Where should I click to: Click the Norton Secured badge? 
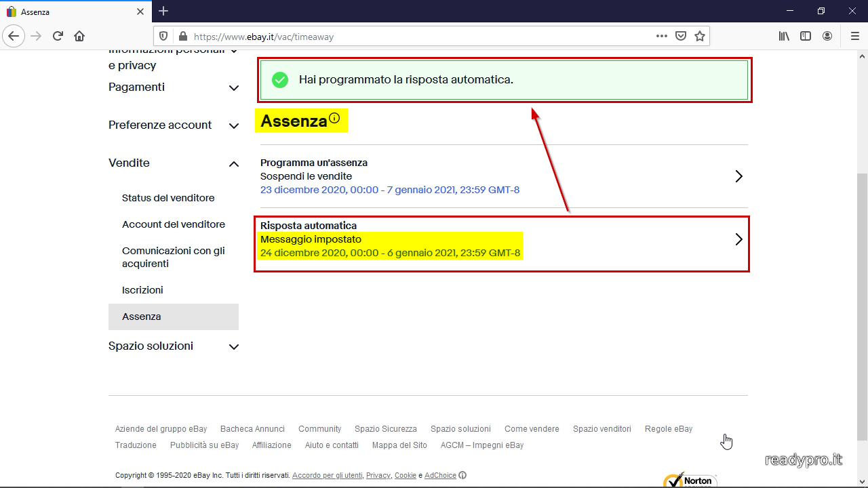click(x=690, y=480)
